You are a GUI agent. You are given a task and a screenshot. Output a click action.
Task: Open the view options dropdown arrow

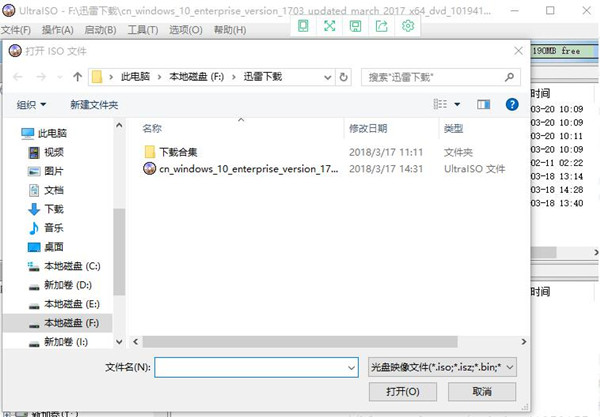click(457, 104)
